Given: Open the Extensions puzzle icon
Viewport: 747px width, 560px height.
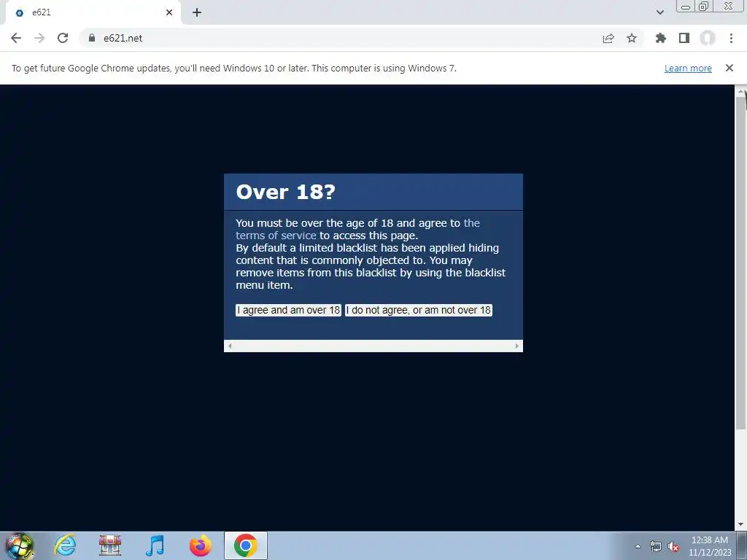Looking at the screenshot, I should coord(660,38).
